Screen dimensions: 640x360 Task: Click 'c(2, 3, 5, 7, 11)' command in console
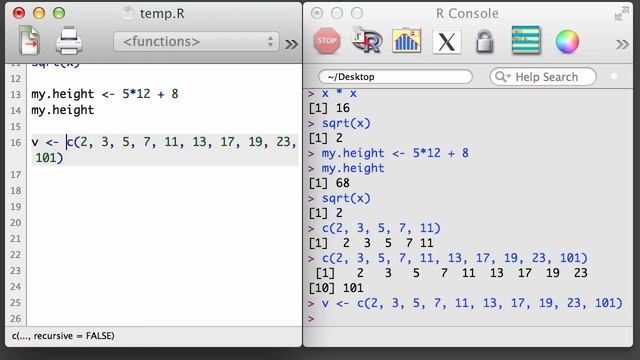(x=381, y=228)
